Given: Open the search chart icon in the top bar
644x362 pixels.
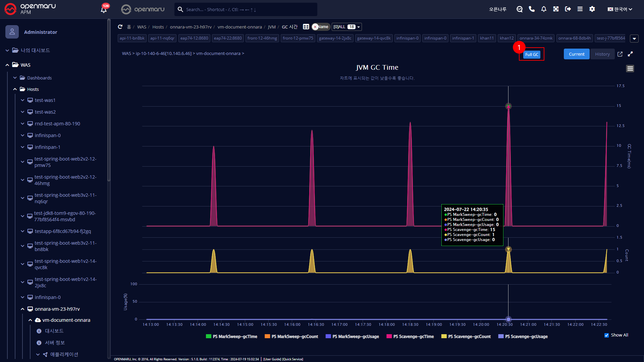Looking at the screenshot, I should (520, 9).
